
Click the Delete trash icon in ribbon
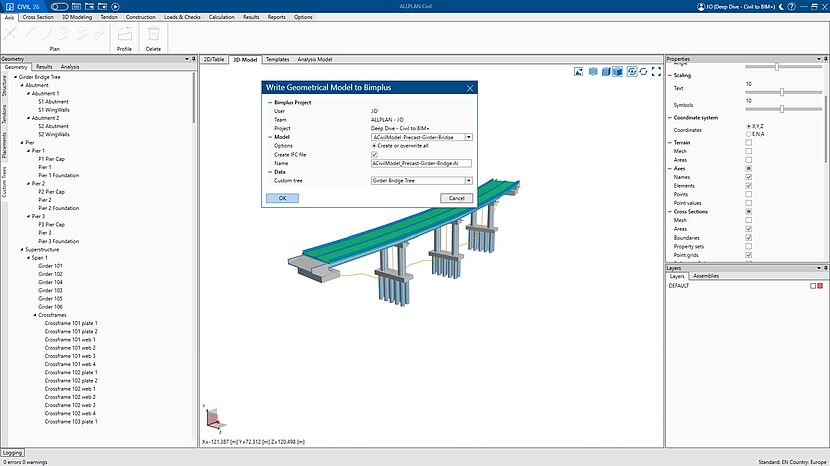click(x=153, y=36)
